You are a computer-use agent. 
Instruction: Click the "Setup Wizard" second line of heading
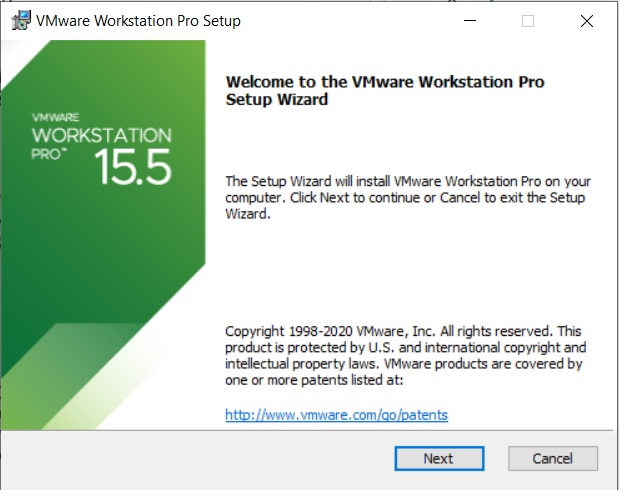pos(277,100)
